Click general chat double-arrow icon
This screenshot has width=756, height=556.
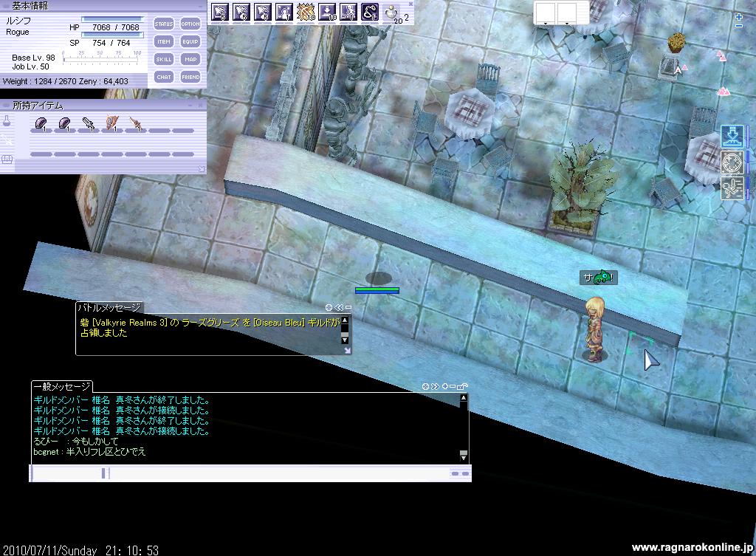pyautogui.click(x=435, y=386)
